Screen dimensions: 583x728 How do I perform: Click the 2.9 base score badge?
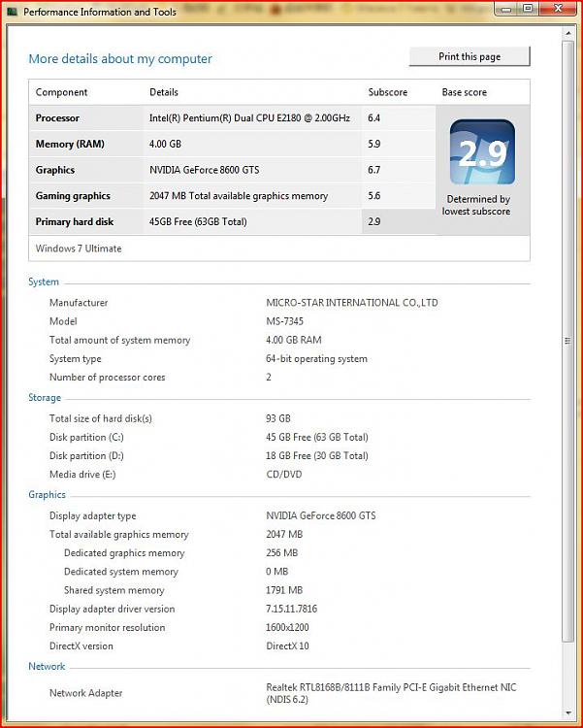[x=482, y=152]
